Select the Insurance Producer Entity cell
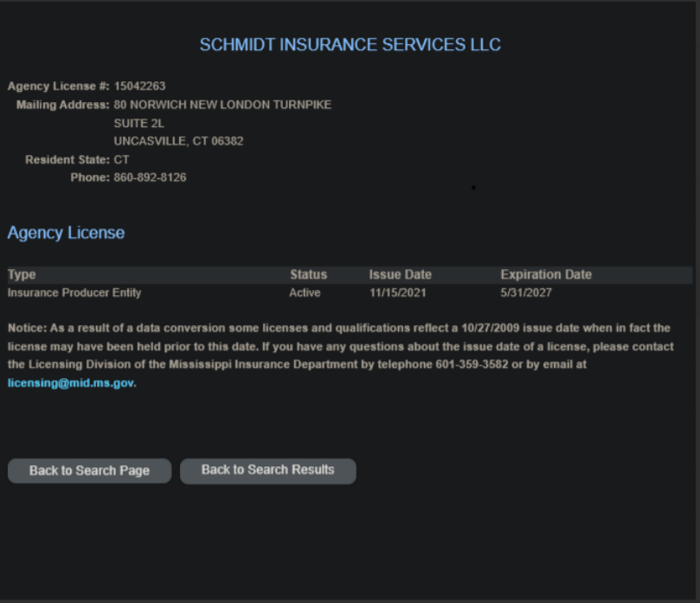This screenshot has height=603, width=700. (x=74, y=292)
